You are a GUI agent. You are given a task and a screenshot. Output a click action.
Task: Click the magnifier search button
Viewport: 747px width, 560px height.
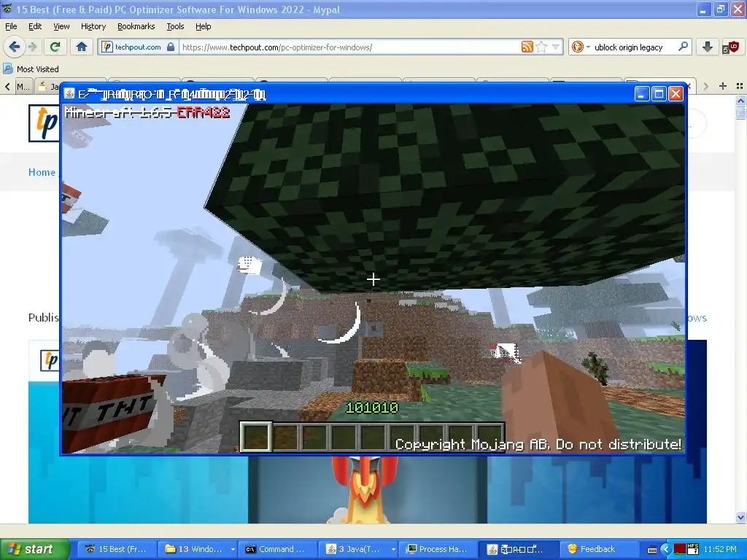(x=683, y=47)
